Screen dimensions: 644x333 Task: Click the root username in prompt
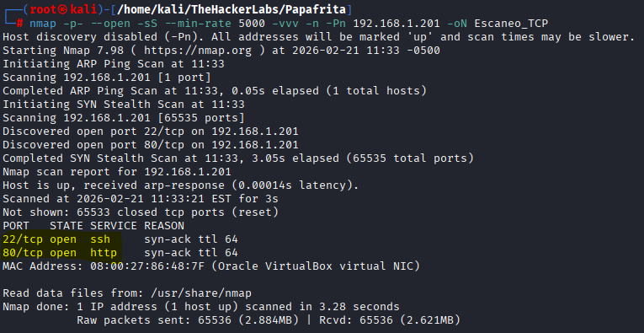pyautogui.click(x=43, y=9)
